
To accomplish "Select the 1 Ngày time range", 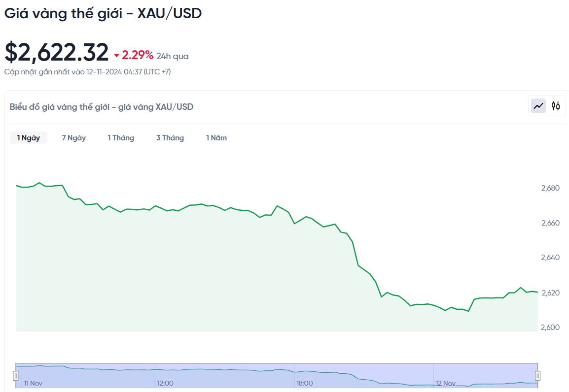I will click(x=29, y=138).
